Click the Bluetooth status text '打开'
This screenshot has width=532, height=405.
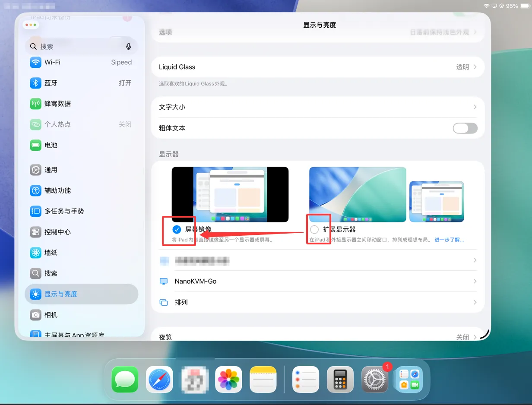[x=125, y=83]
